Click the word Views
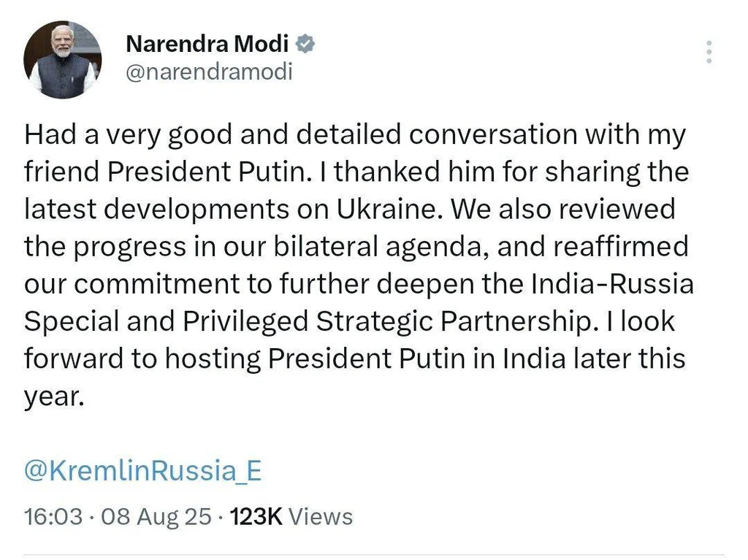This screenshot has width=748, height=560. (321, 517)
